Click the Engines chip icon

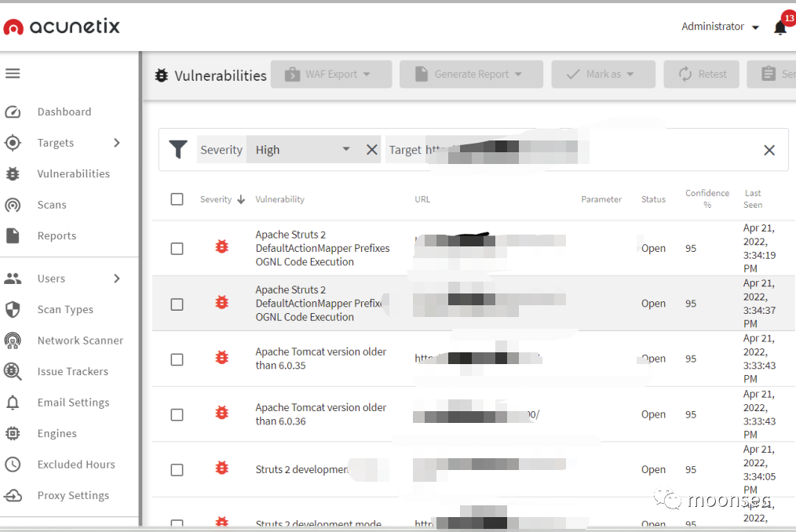tap(13, 433)
